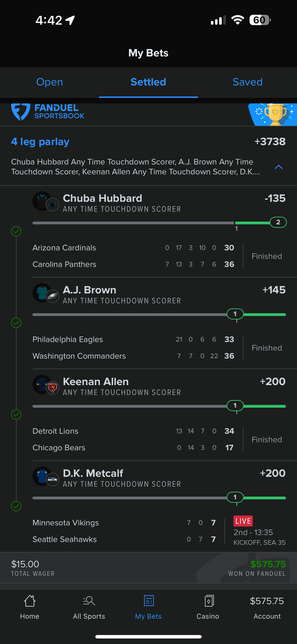Tap the My Bets navigation icon
The width and height of the screenshot is (297, 644).
(x=149, y=600)
